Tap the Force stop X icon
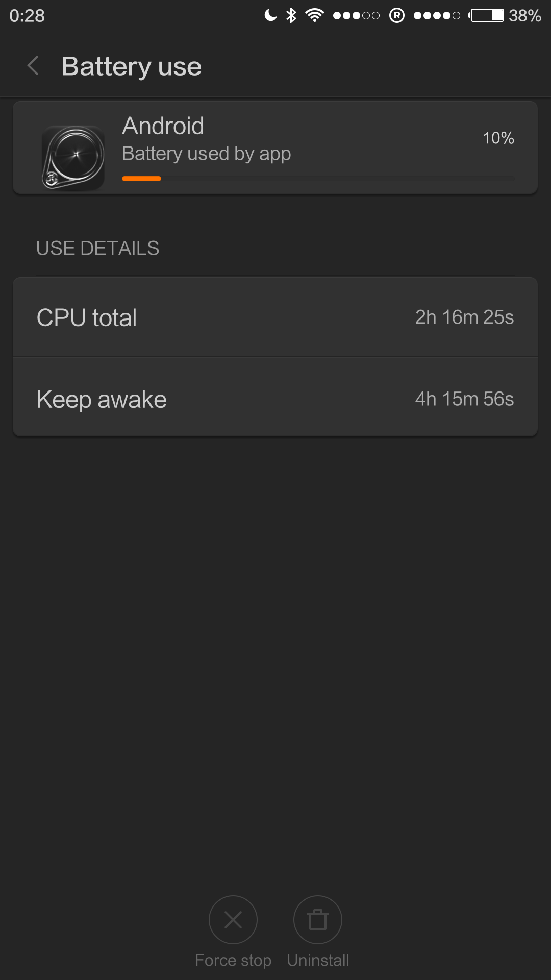The image size is (551, 980). click(x=233, y=920)
